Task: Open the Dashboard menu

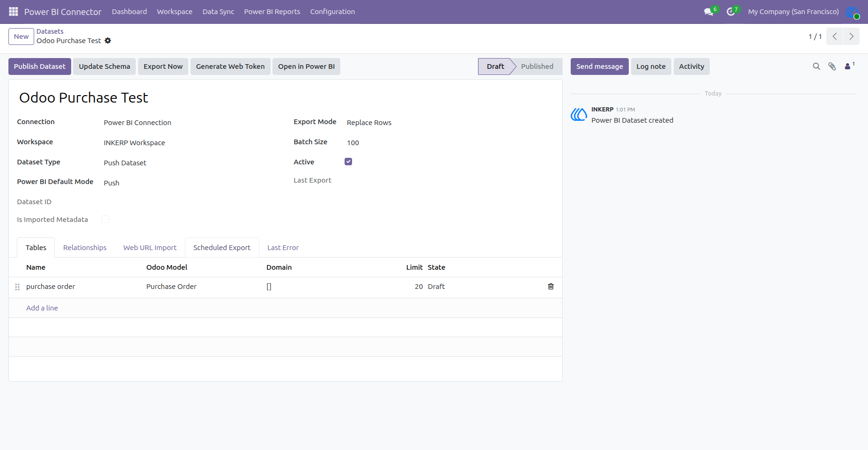Action: [129, 12]
